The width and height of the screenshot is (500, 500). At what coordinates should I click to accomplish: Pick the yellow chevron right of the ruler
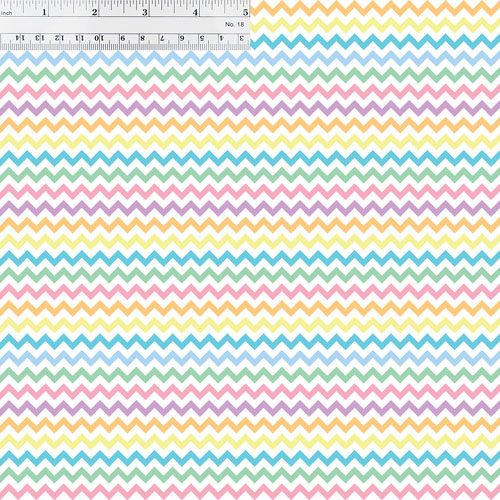pos(375,25)
